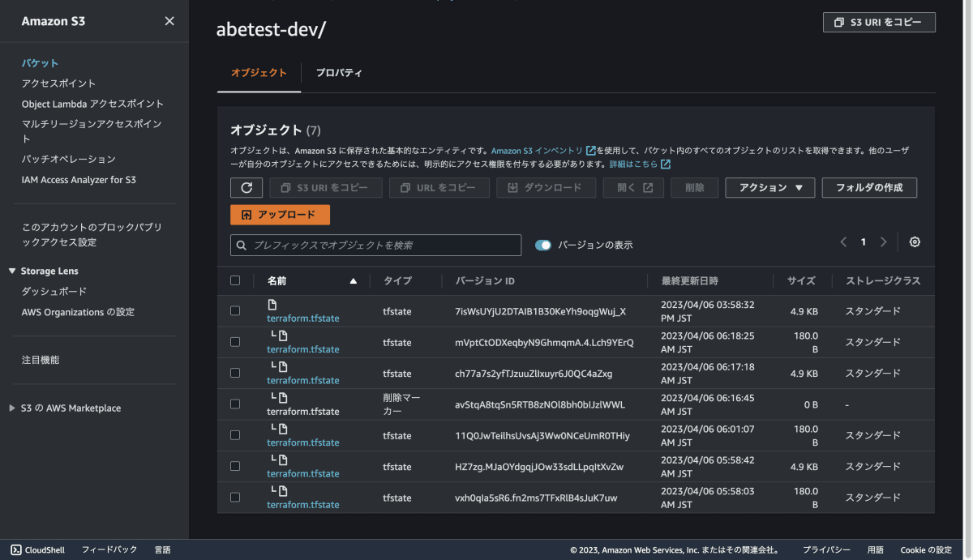Open Object Lambda アクセスポイント
This screenshot has height=560, width=973.
(x=92, y=104)
